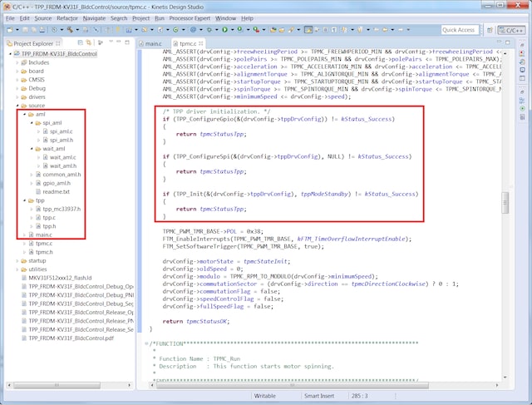The width and height of the screenshot is (532, 405).
Task: Select spi_aml.c file in the tree
Action: (61, 131)
